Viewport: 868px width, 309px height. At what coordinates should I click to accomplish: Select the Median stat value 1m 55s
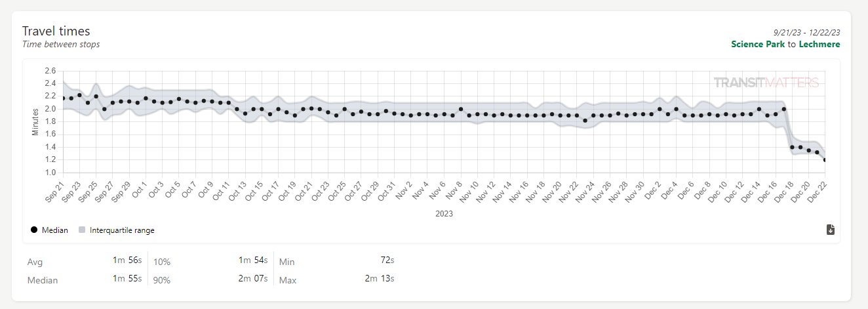tap(127, 279)
